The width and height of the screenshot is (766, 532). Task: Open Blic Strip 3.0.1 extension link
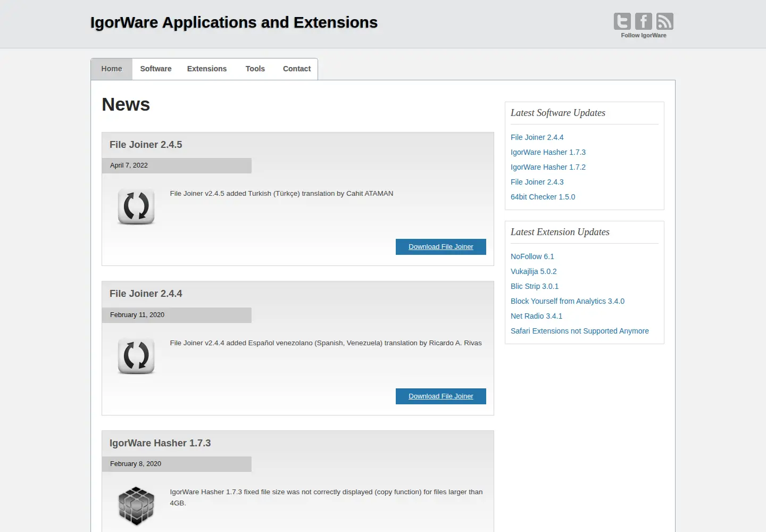coord(535,286)
